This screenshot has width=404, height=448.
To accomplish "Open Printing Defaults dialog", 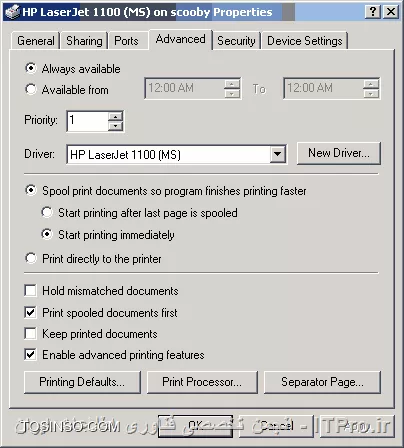I will click(x=82, y=382).
